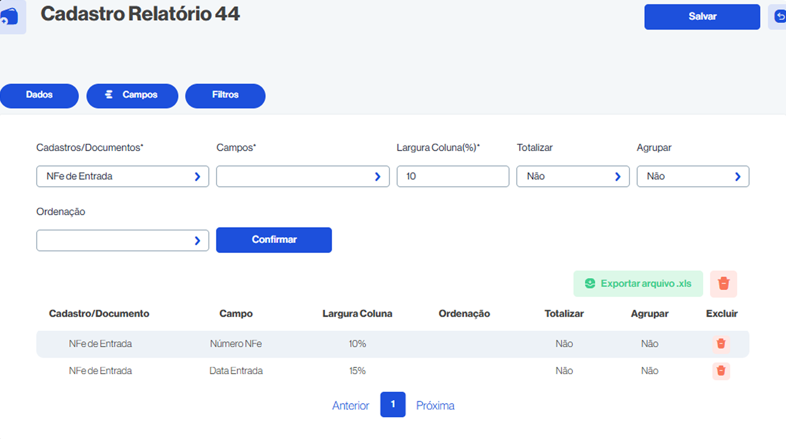This screenshot has height=439, width=786.
Task: Select page 1 in pagination
Action: pos(393,405)
